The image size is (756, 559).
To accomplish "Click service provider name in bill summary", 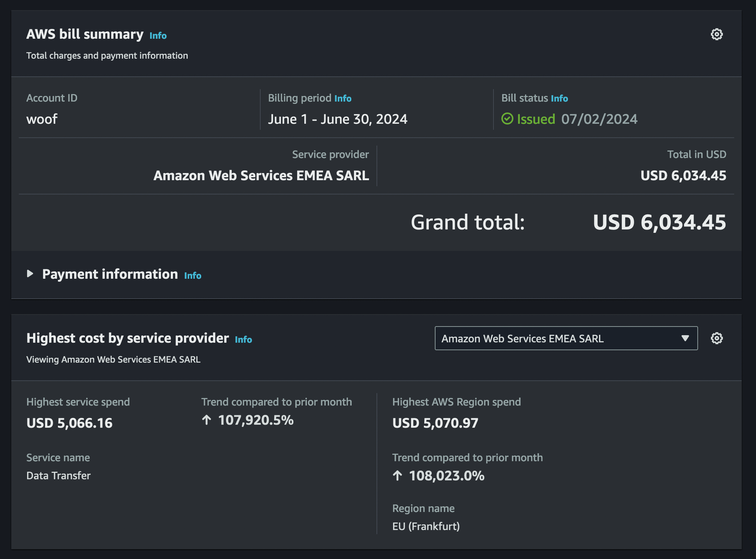I will (x=261, y=176).
